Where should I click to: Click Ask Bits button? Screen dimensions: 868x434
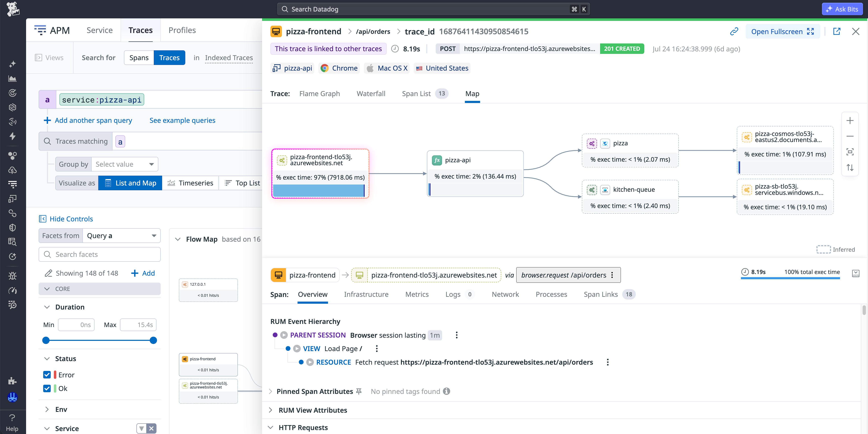(842, 9)
